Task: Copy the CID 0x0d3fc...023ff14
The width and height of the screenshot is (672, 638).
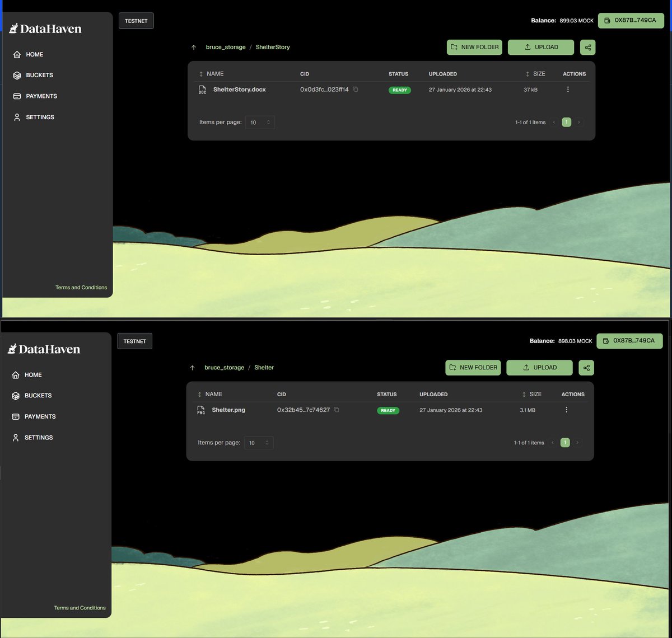Action: click(356, 90)
